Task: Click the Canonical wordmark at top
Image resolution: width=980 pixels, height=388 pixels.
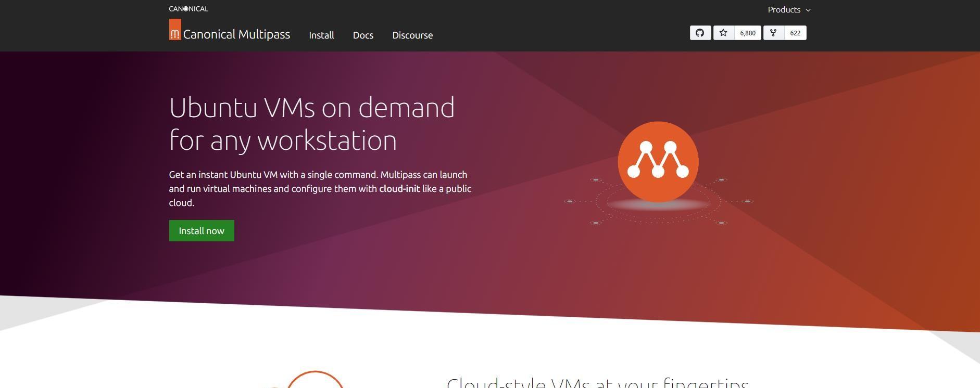Action: (x=189, y=9)
